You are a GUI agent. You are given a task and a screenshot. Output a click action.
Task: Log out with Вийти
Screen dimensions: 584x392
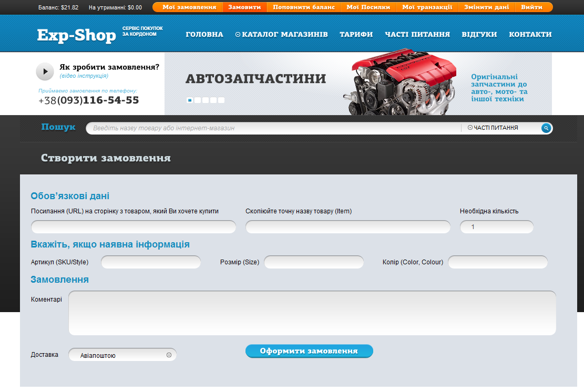pyautogui.click(x=532, y=7)
